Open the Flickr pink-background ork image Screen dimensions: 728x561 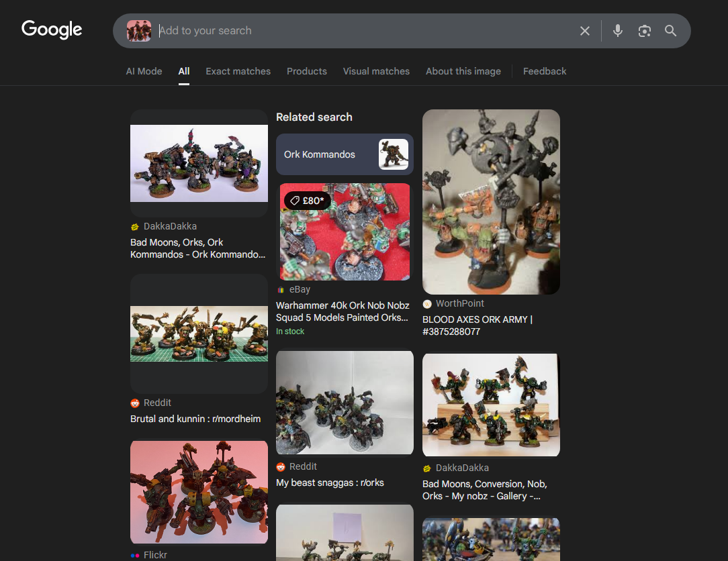[199, 493]
